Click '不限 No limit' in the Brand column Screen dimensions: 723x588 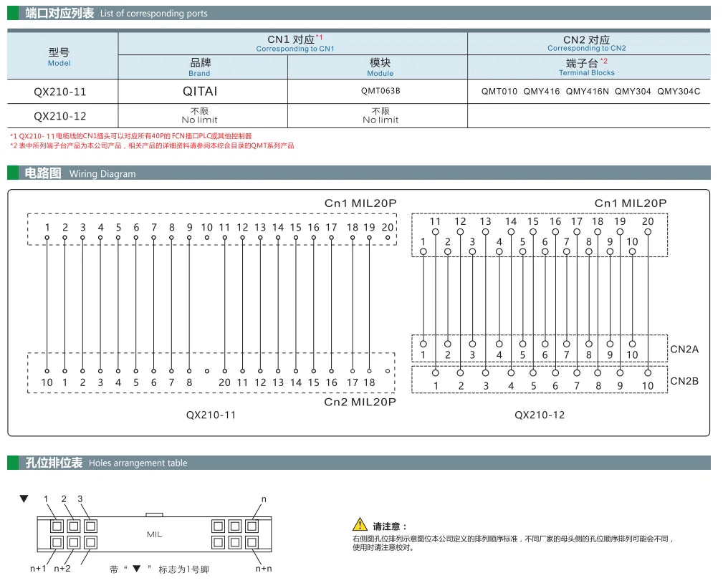point(200,115)
